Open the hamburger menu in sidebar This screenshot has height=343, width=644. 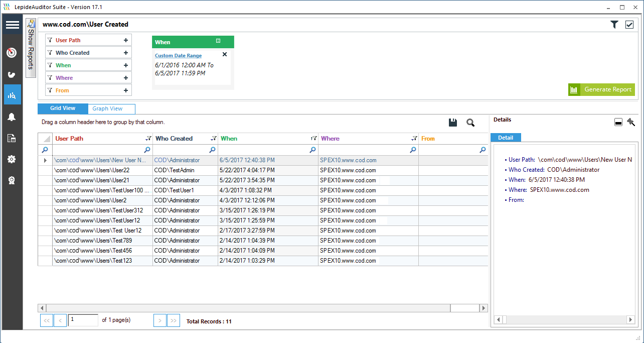pos(13,25)
